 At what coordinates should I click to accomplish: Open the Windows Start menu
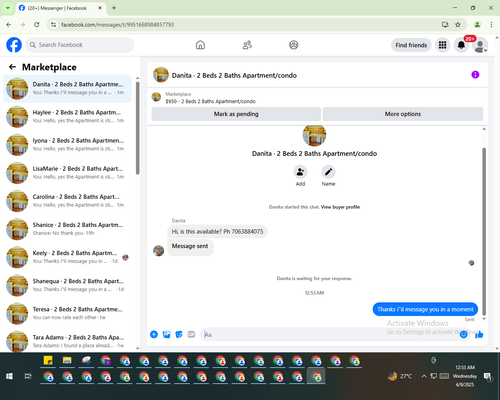pyautogui.click(x=9, y=376)
